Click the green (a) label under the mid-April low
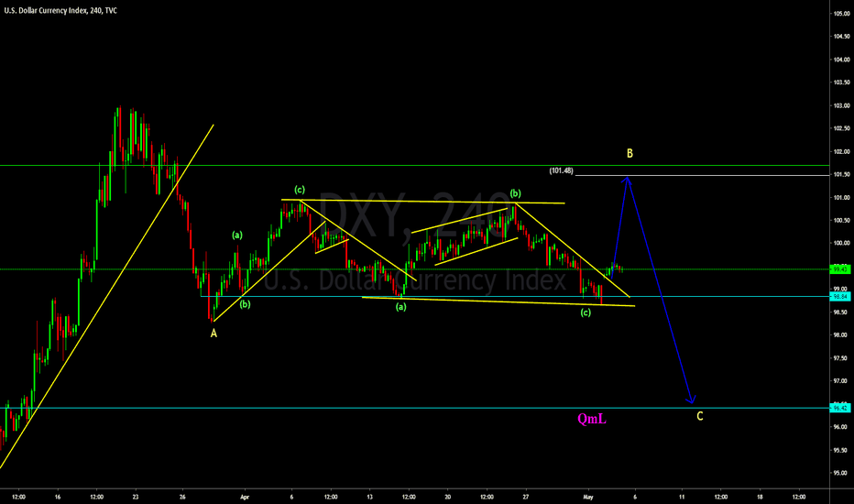Image resolution: width=854 pixels, height=504 pixels. [x=400, y=307]
